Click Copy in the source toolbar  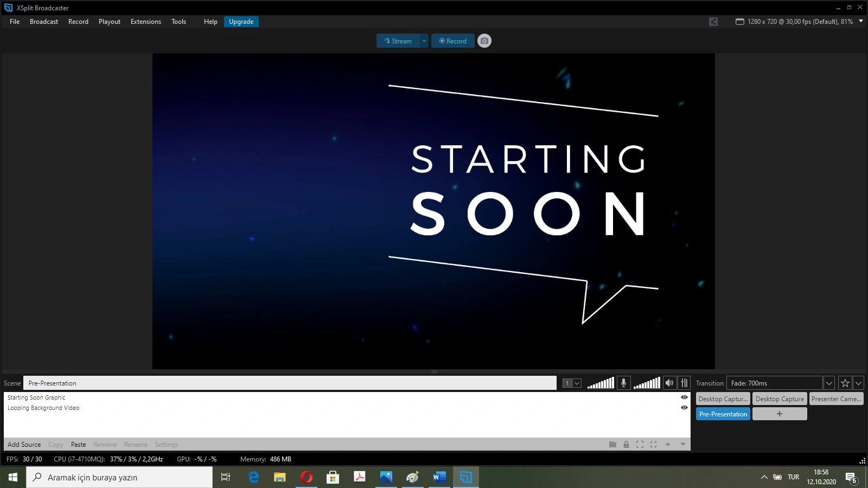[x=56, y=445]
